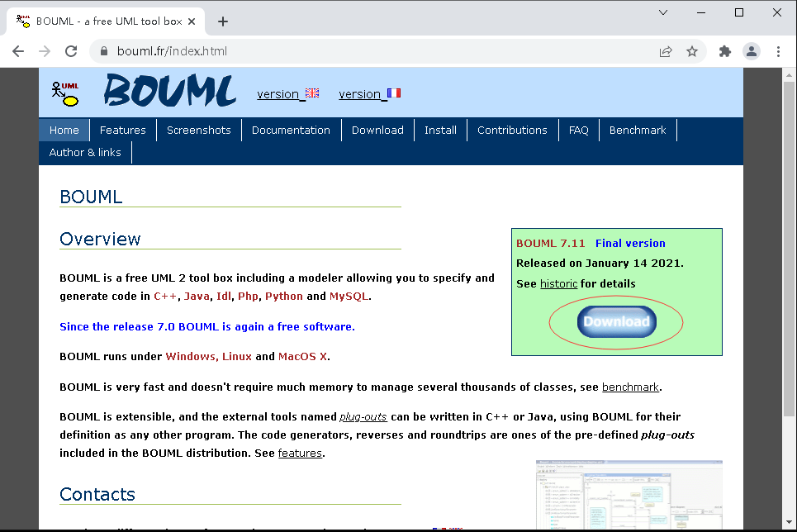Open the Documentation menu item
Screen dimensions: 797x532
291,131
